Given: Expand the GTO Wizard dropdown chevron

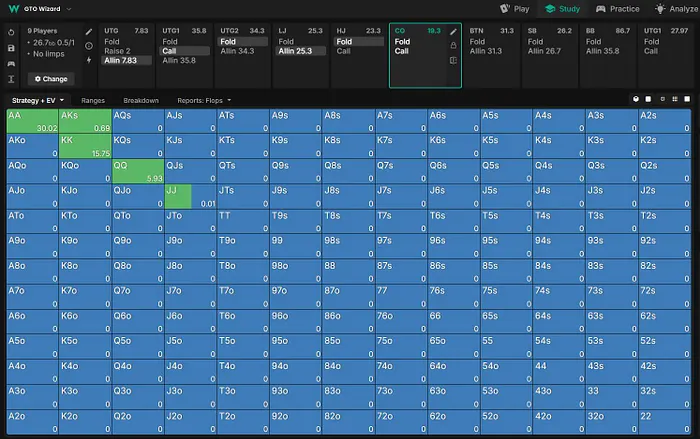Looking at the screenshot, I should (69, 9).
